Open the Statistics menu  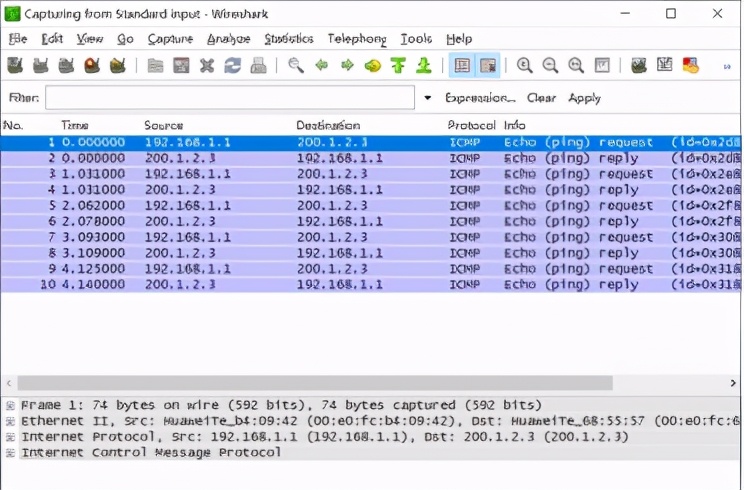288,39
